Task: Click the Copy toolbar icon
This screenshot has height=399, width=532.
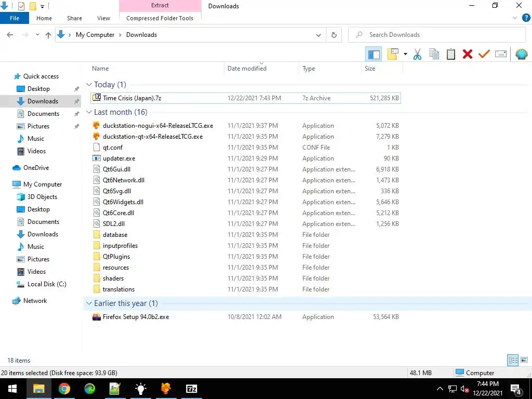Action: click(434, 54)
